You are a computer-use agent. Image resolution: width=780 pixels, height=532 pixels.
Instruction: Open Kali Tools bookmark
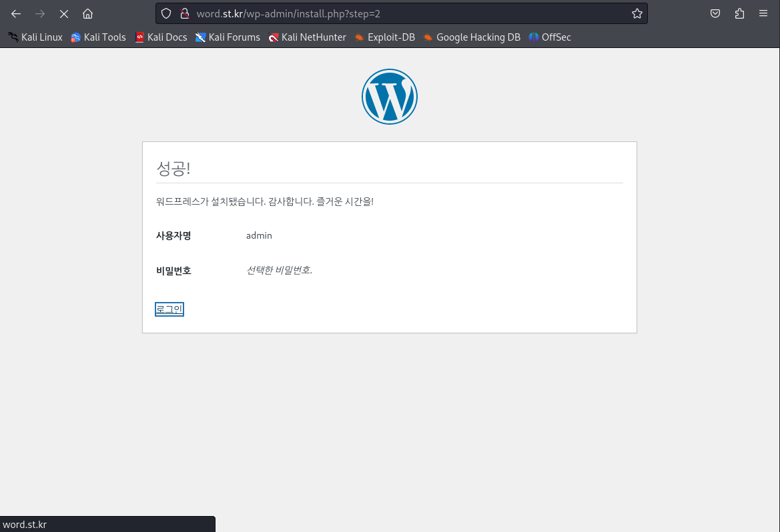pos(99,37)
